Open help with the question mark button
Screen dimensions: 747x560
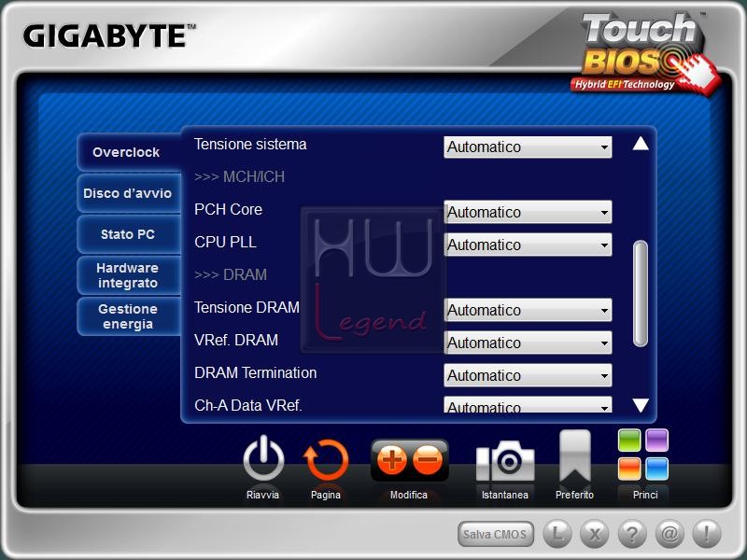[632, 534]
